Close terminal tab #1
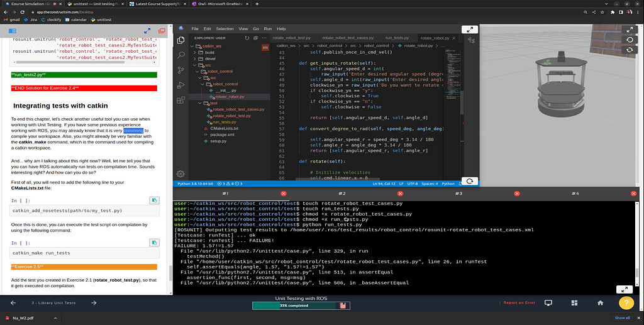The height and width of the screenshot is (325, 644). pos(284,193)
